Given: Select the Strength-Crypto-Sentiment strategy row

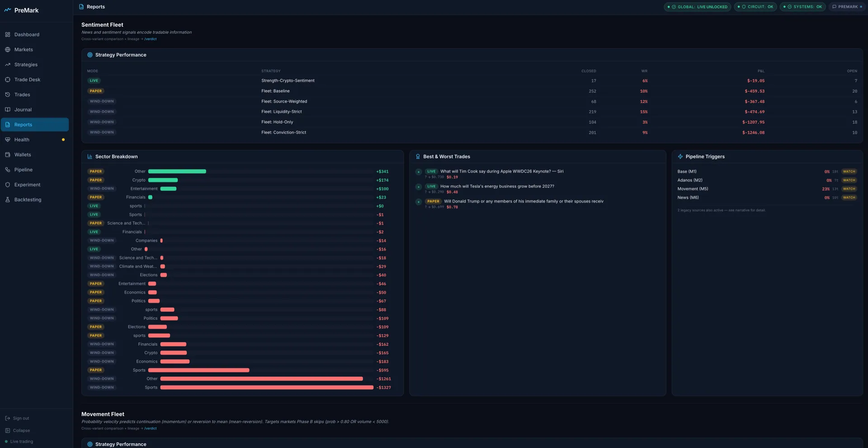Looking at the screenshot, I should point(472,81).
